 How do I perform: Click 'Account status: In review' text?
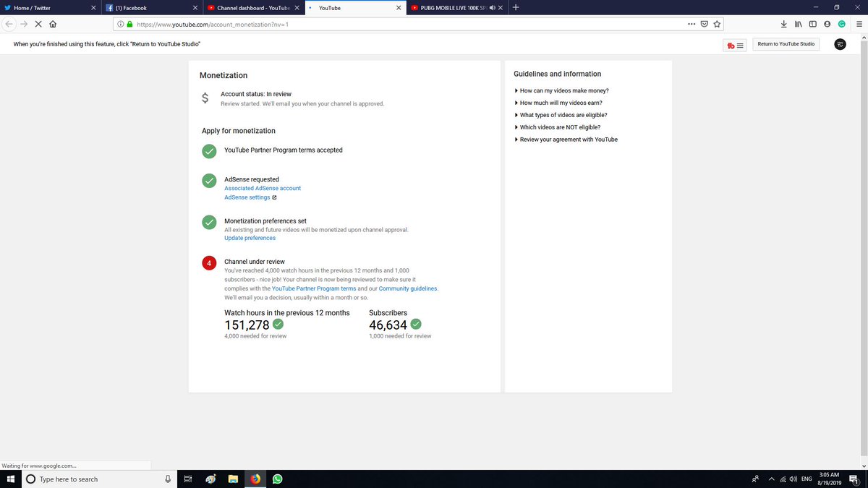(x=256, y=94)
